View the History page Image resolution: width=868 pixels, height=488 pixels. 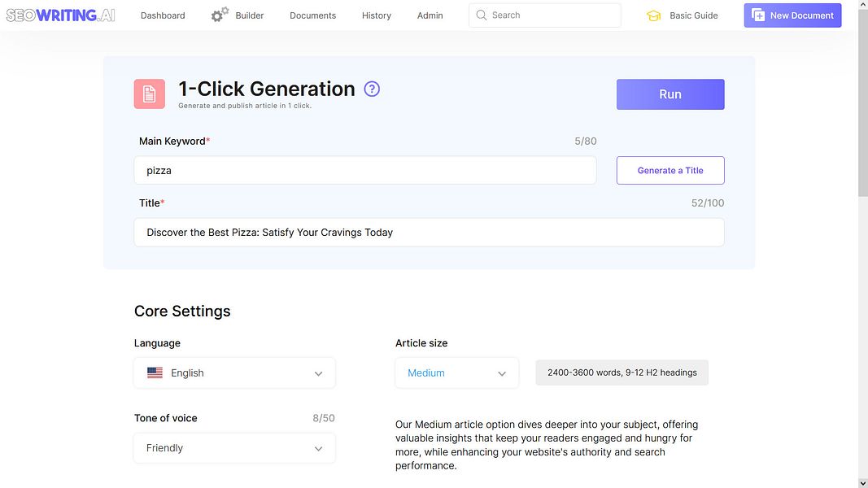pos(376,15)
